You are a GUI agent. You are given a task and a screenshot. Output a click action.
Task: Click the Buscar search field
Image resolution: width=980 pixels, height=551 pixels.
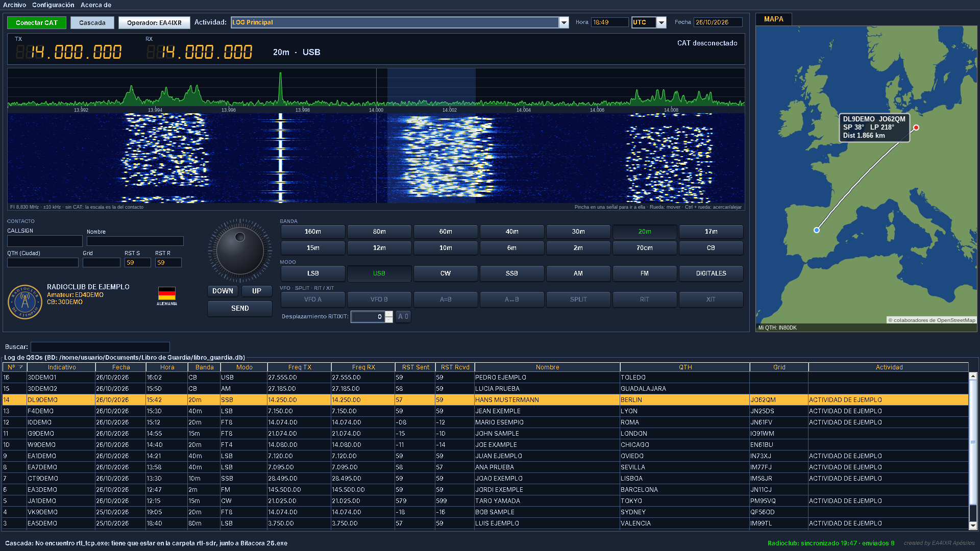pos(100,347)
